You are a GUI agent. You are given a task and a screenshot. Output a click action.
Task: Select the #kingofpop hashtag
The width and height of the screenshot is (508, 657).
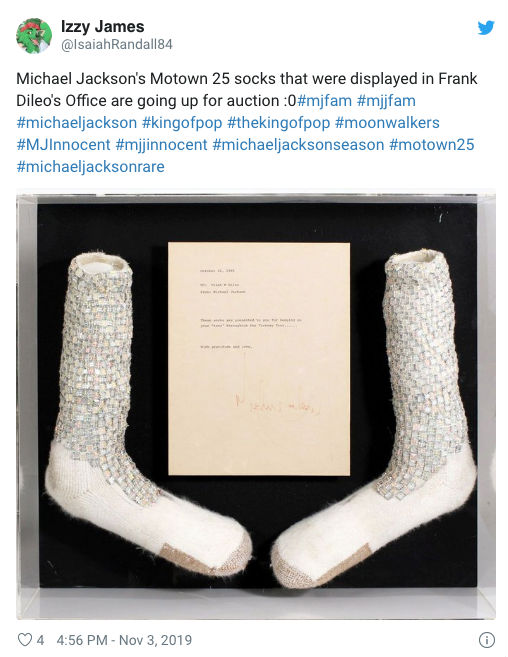pos(182,123)
